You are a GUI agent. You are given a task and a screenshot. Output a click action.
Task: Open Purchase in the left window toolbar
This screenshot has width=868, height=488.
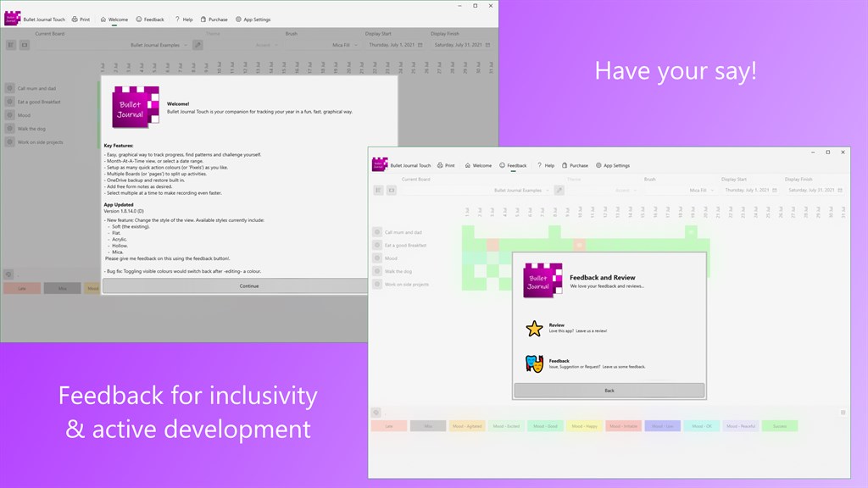click(x=214, y=19)
